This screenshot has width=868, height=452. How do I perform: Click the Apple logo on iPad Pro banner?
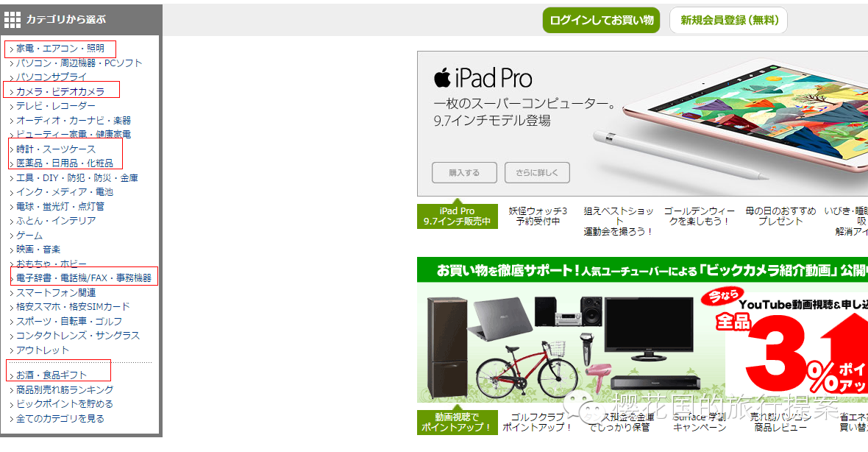[442, 77]
